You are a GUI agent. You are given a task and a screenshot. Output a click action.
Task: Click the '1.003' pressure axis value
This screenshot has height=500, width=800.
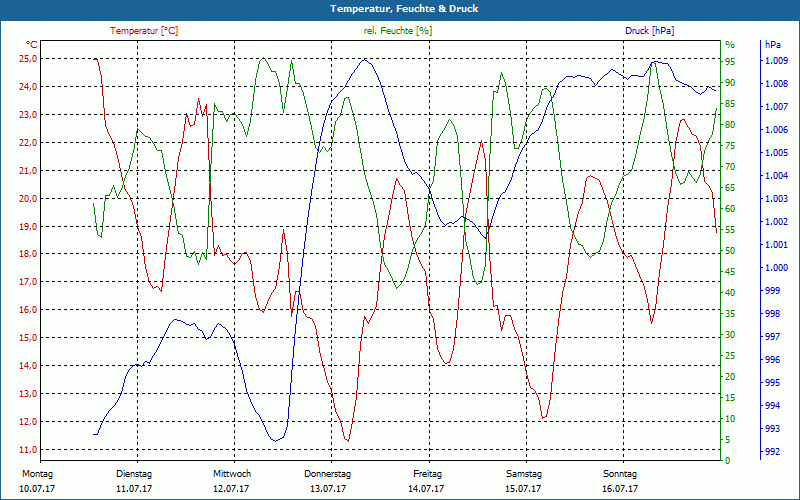tap(776, 198)
